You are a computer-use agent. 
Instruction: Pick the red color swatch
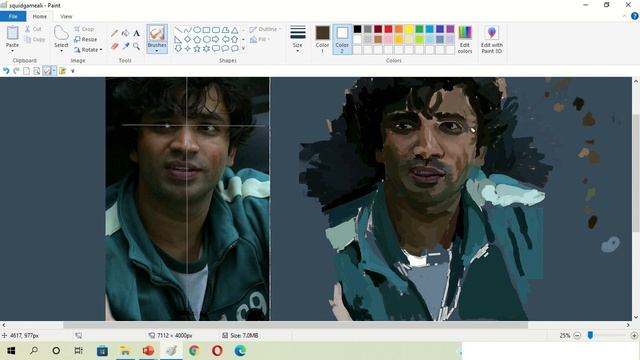click(x=388, y=29)
